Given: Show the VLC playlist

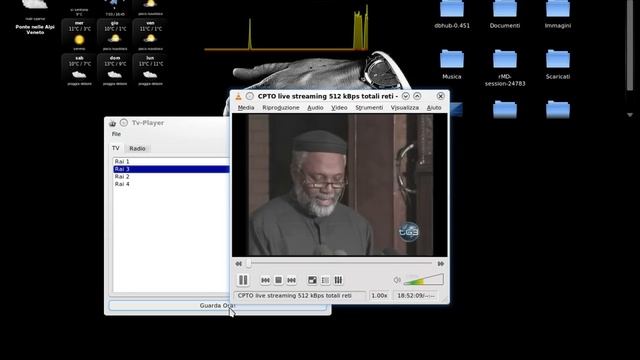Looking at the screenshot, I should pyautogui.click(x=325, y=280).
